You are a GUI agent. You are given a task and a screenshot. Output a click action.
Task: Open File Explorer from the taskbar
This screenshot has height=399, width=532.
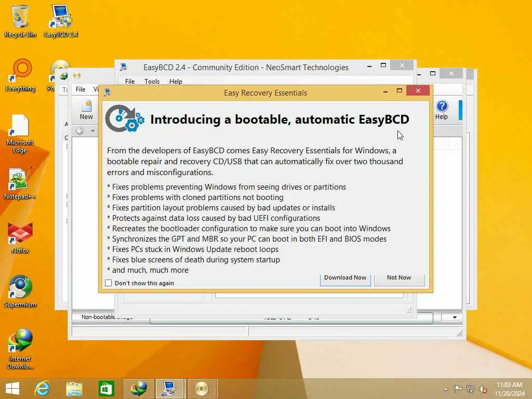[74, 389]
